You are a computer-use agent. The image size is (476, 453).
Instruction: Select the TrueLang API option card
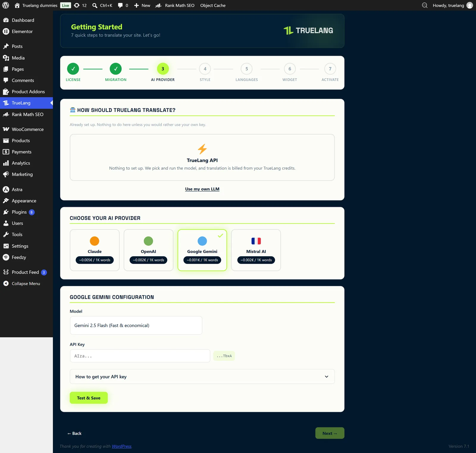(x=202, y=157)
